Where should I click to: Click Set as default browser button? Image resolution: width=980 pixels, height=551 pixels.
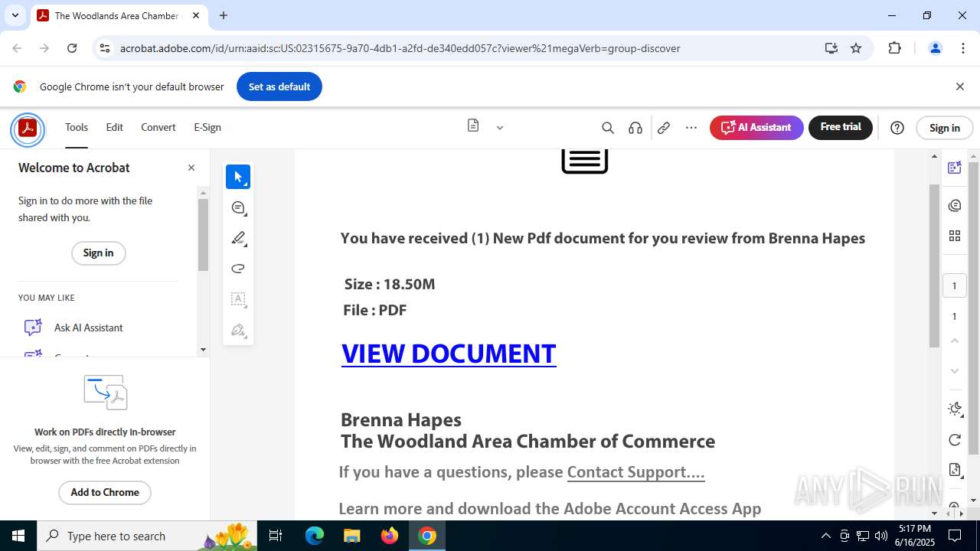[279, 86]
